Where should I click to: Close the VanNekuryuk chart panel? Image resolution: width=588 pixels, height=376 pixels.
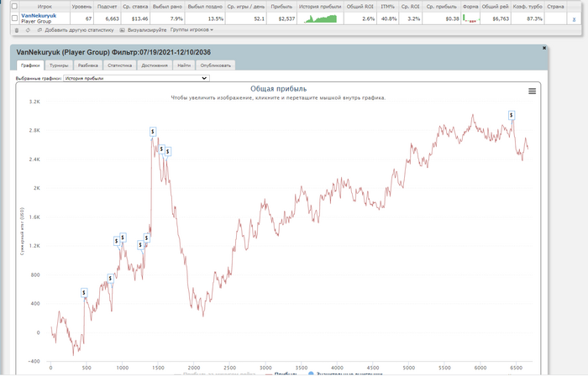(x=544, y=48)
